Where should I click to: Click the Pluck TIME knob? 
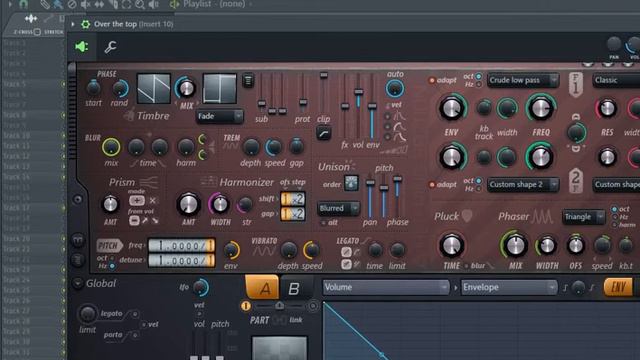click(x=451, y=246)
